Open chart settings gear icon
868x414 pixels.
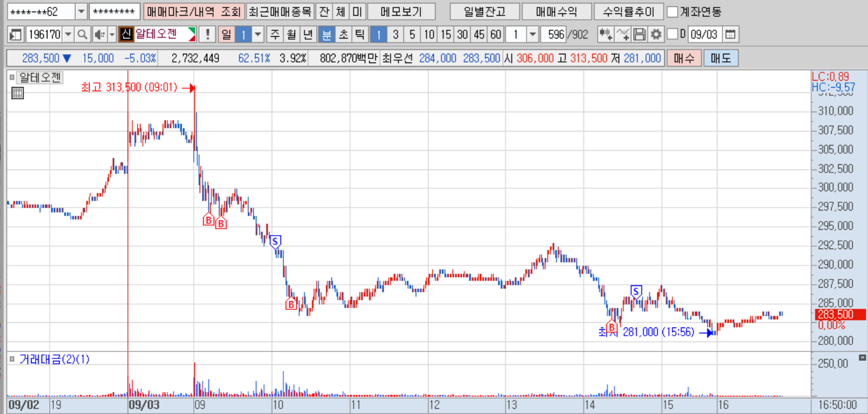(656, 34)
